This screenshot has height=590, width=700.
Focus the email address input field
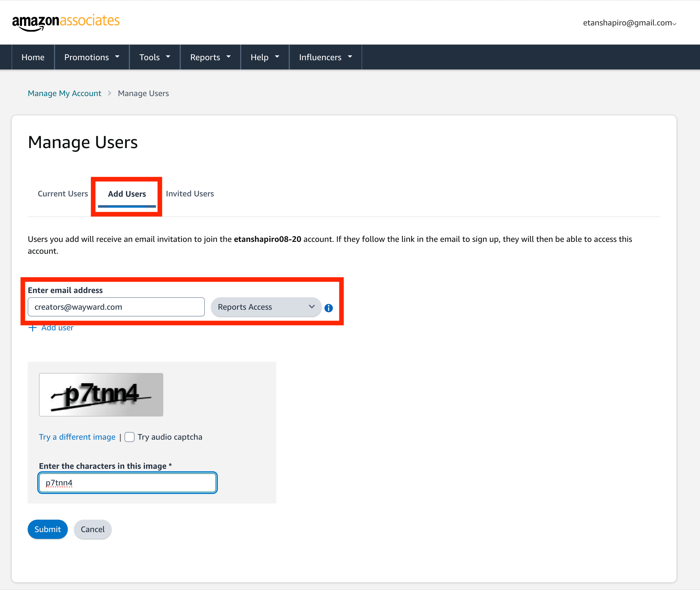(x=116, y=307)
